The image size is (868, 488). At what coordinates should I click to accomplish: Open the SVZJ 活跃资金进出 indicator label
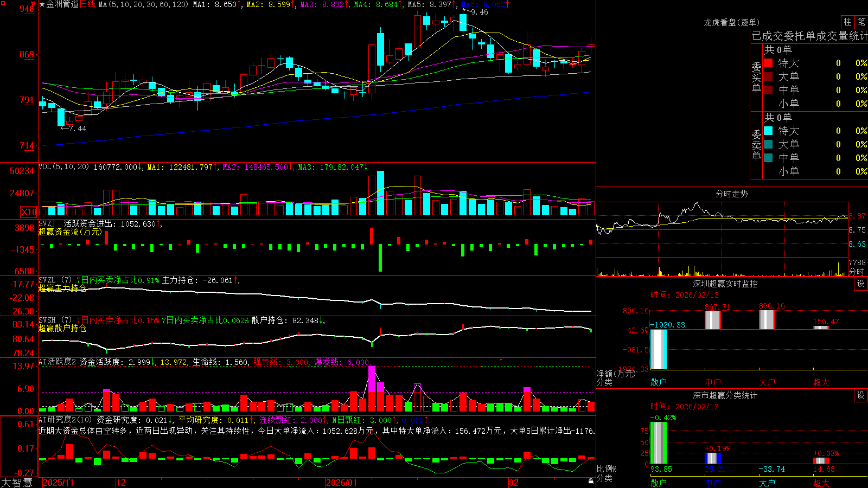point(98,223)
